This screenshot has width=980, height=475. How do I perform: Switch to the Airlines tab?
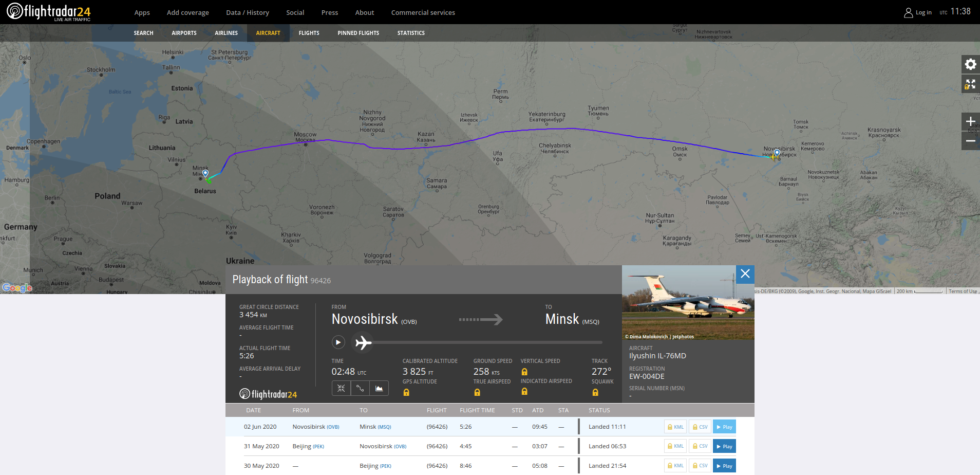coord(227,33)
